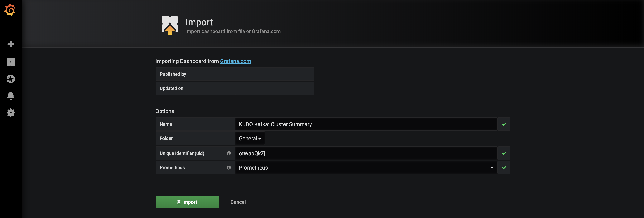Click the uid field containing otWaoQkZj

tap(366, 153)
